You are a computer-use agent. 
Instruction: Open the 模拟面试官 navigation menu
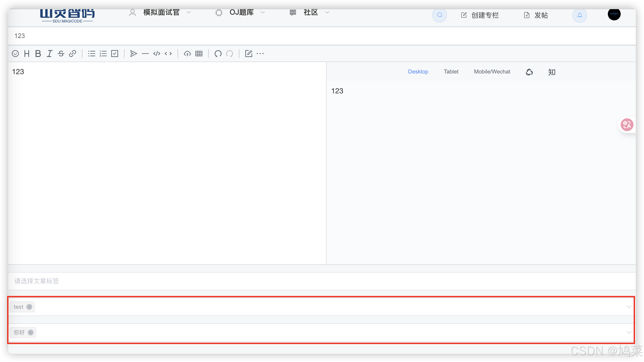tap(161, 13)
